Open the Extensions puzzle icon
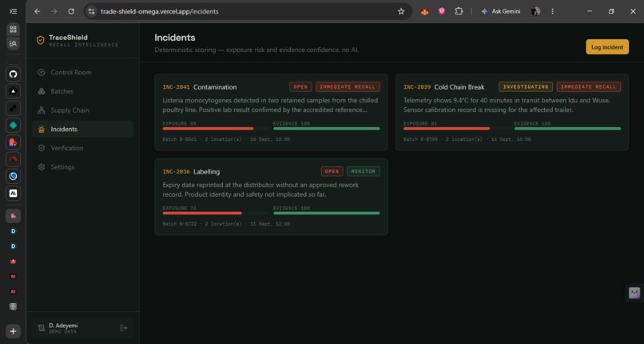Screen dimensions: 644x344 point(459,11)
